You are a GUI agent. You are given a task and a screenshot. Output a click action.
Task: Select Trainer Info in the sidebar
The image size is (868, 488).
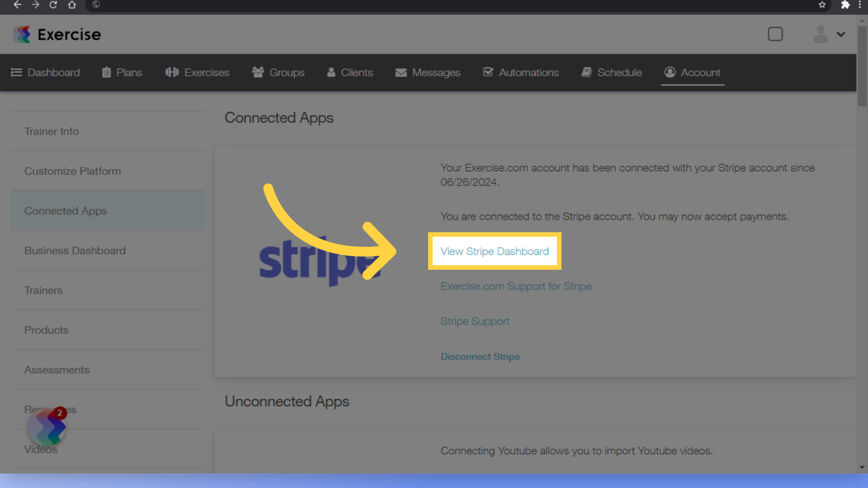[x=108, y=131]
